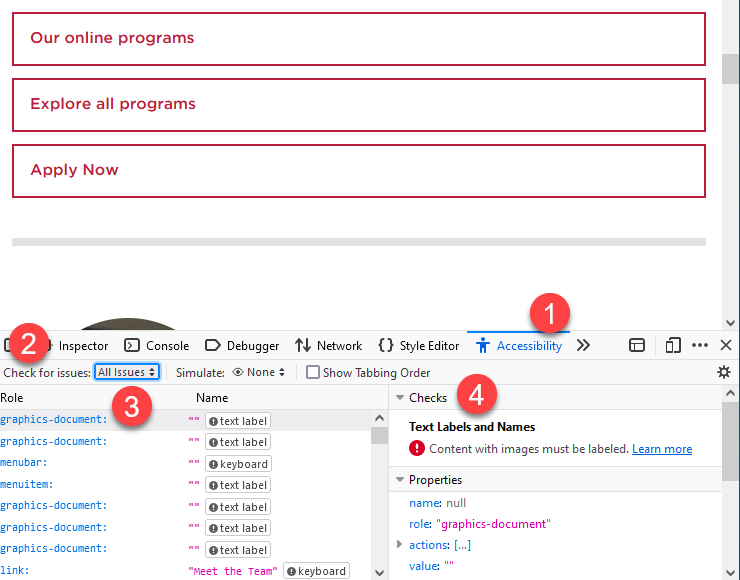
Task: Click the Learn more link
Action: (662, 449)
